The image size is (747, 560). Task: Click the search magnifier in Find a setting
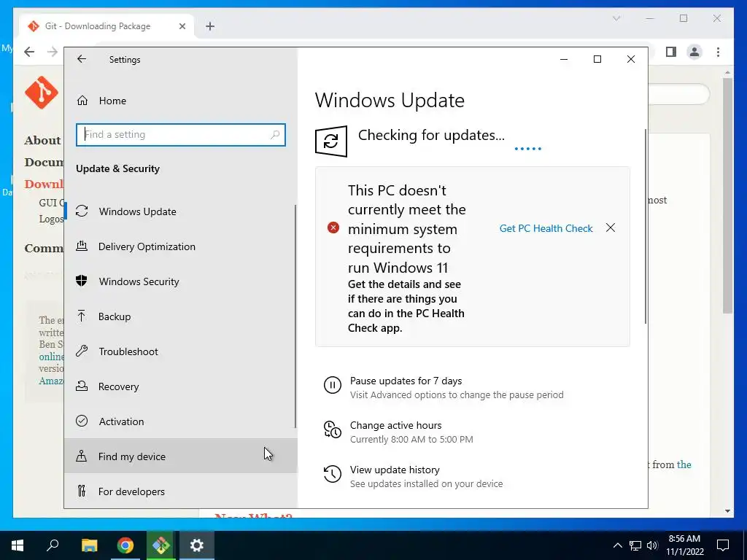tap(275, 135)
